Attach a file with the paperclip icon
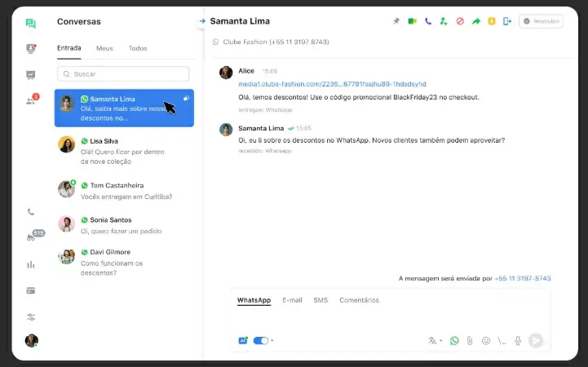Viewport: 588px width, 367px height. tap(470, 341)
